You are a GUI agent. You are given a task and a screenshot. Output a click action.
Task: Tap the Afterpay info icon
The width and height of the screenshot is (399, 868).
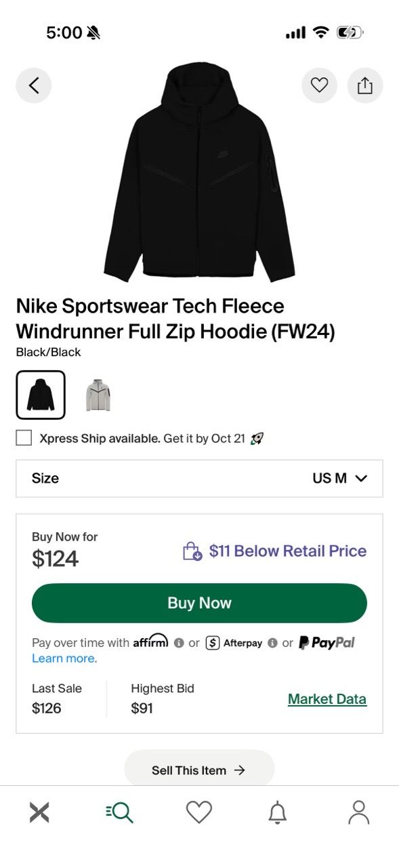(x=272, y=643)
